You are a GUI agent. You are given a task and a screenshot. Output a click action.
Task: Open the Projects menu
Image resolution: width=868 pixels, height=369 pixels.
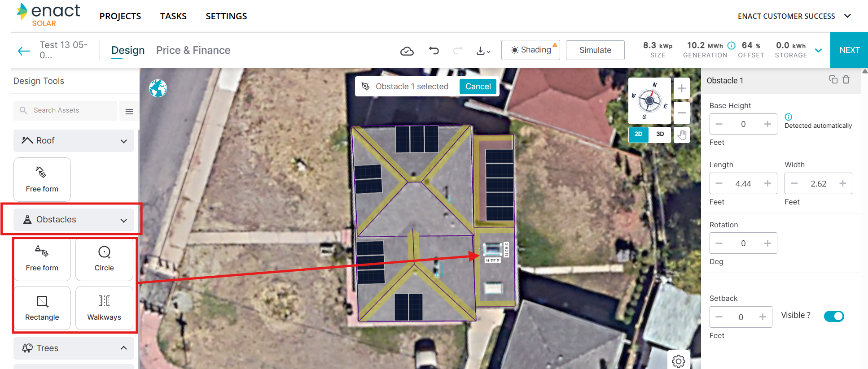click(120, 16)
